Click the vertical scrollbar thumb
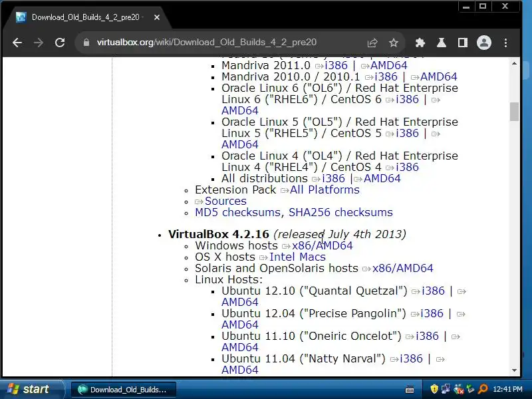The image size is (532, 399). [x=514, y=111]
